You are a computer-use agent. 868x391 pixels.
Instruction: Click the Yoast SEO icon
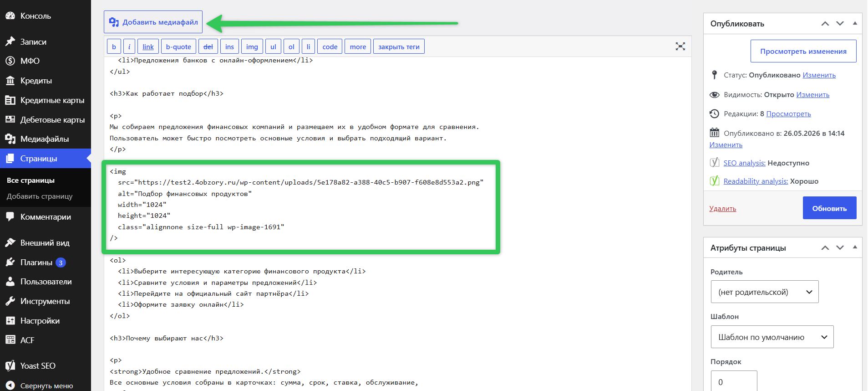click(10, 366)
